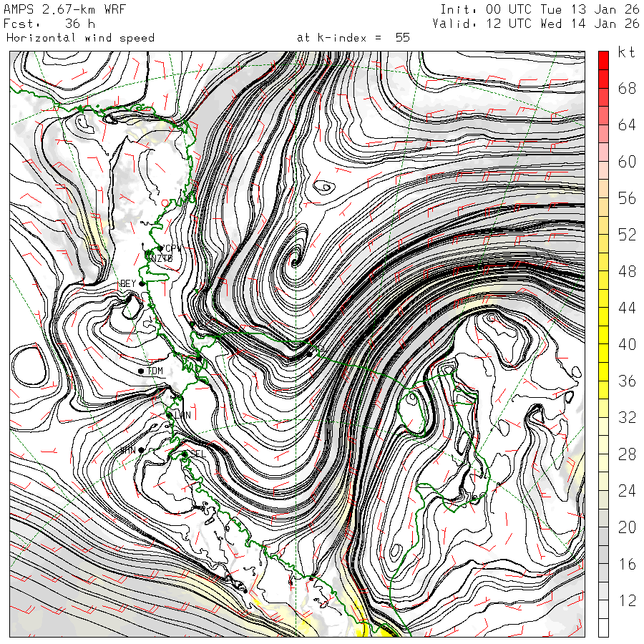Select the LAN station marker on coastline
This screenshot has height=644, width=644.
click(x=170, y=415)
